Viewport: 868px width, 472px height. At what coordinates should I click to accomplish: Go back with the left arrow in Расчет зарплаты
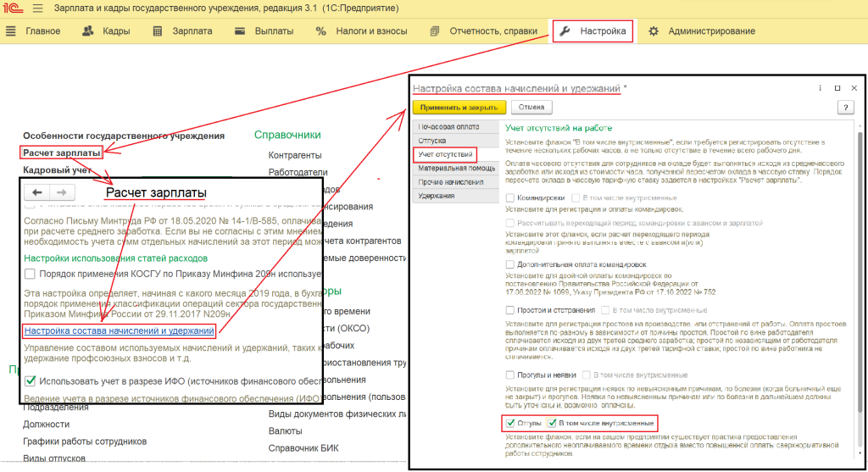pos(37,192)
